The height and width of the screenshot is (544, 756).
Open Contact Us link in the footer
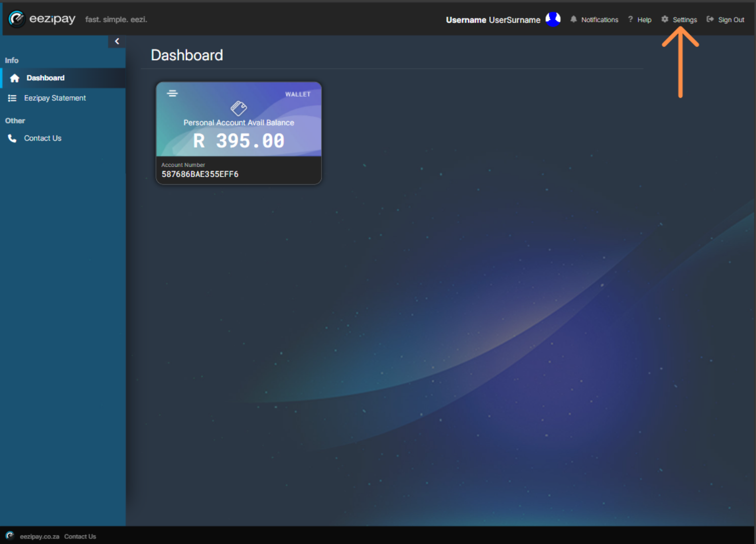coord(80,536)
